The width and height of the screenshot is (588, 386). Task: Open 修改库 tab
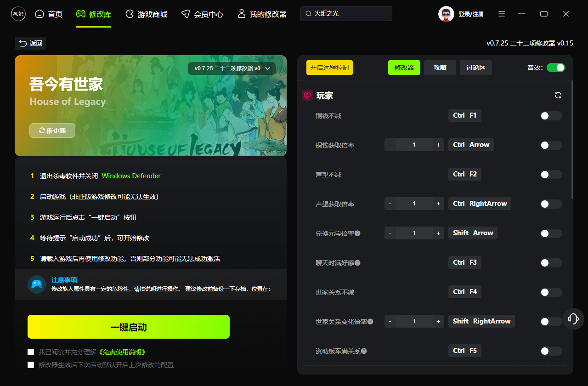click(x=94, y=14)
